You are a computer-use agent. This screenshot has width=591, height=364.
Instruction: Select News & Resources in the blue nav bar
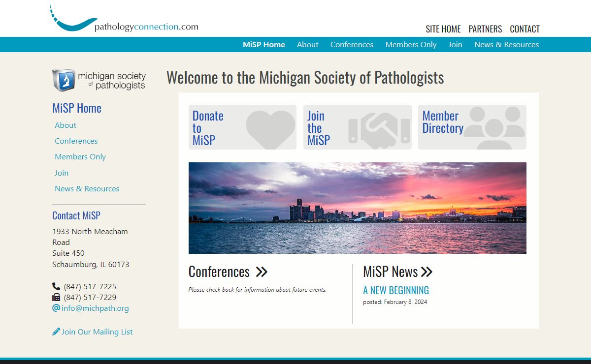click(506, 44)
